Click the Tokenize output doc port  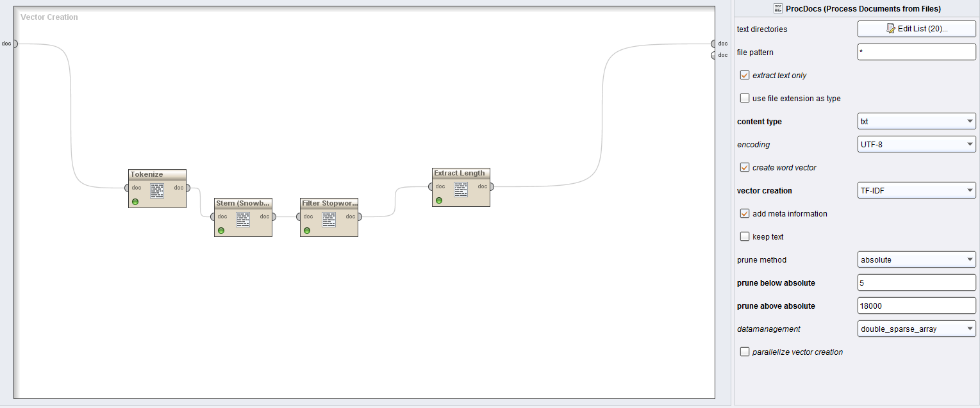point(187,188)
